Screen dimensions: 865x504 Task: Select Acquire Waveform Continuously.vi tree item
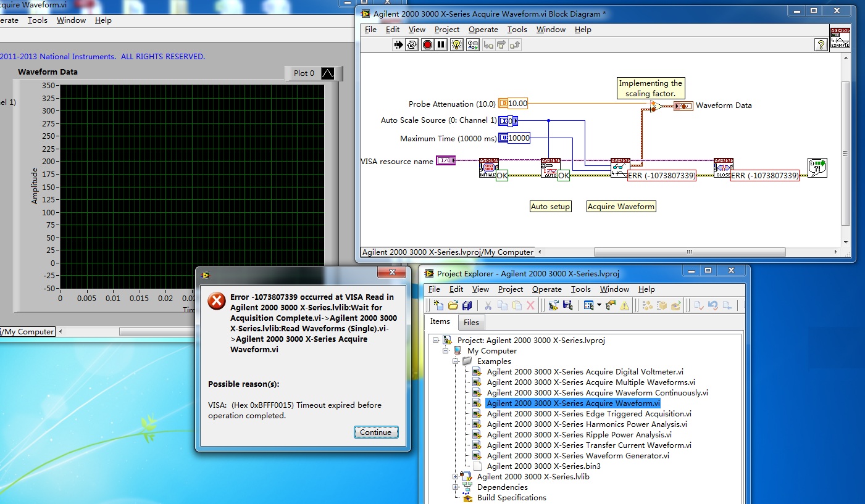pyautogui.click(x=597, y=392)
